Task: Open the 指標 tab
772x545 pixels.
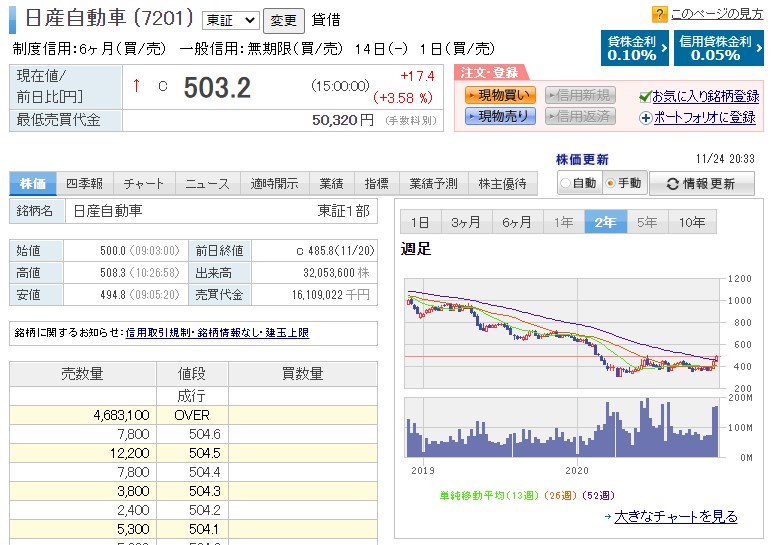Action: pos(376,184)
